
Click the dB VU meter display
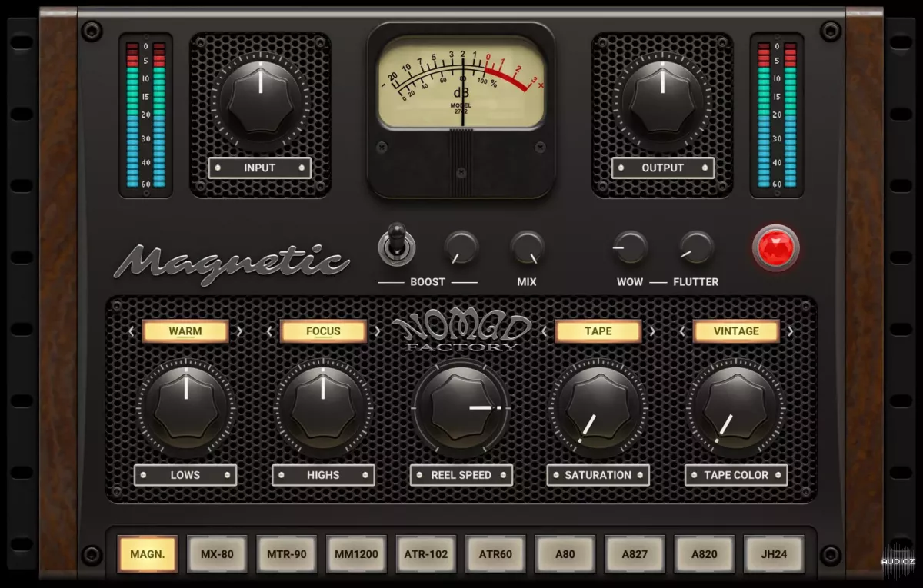(461, 83)
